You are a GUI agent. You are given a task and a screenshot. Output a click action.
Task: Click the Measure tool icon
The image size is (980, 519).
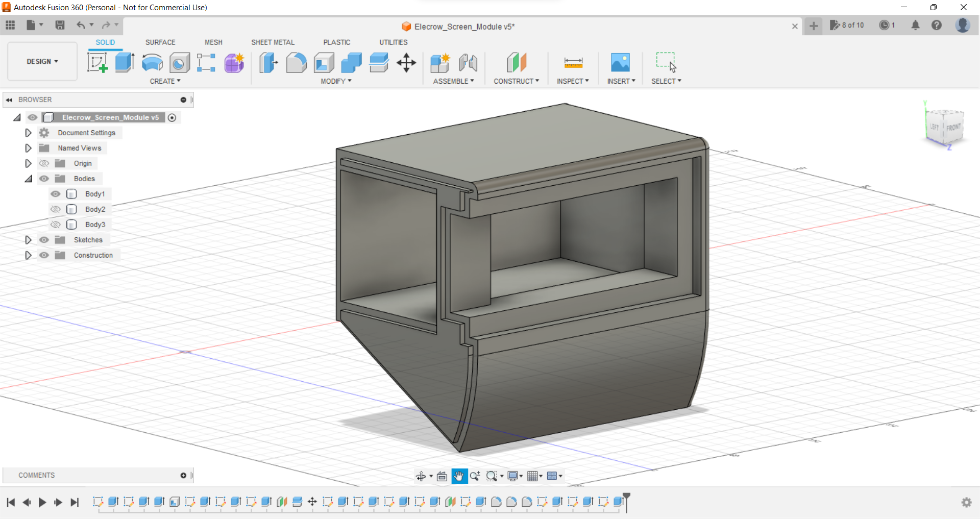573,63
